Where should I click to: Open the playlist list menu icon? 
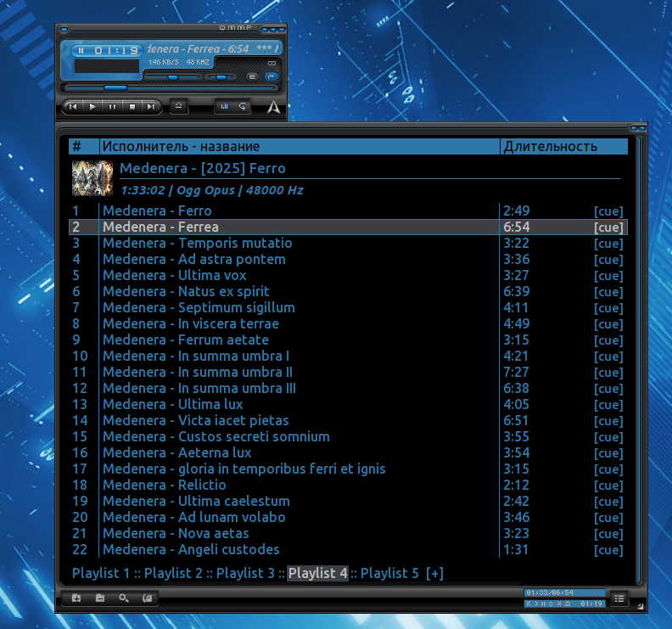[619, 598]
